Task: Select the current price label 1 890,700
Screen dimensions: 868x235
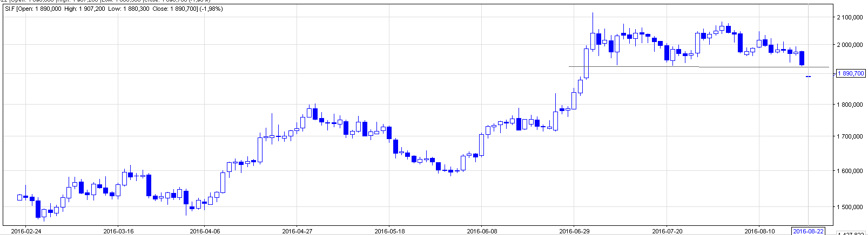Action: (851, 73)
